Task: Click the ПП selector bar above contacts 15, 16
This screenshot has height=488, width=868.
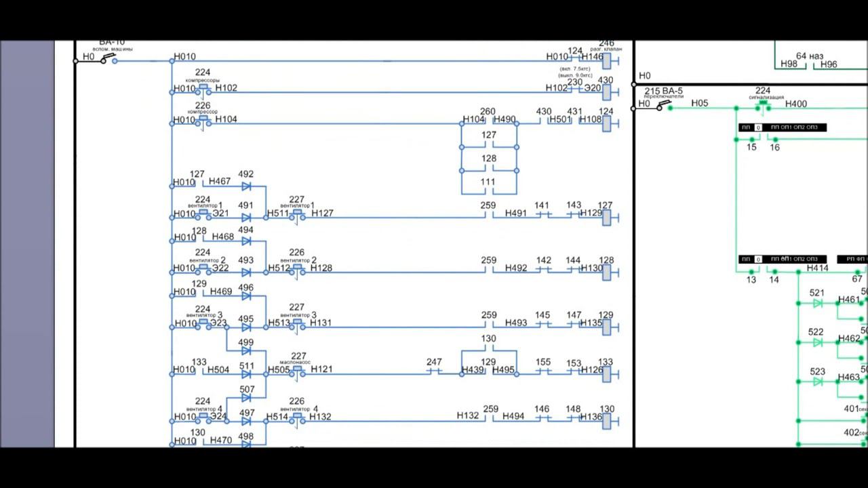Action: (x=783, y=127)
